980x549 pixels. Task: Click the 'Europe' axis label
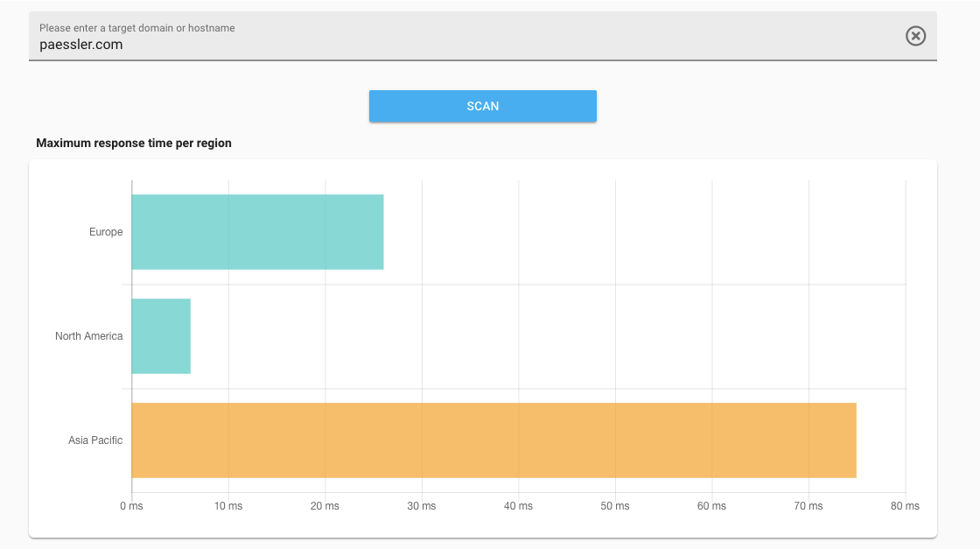pyautogui.click(x=106, y=232)
